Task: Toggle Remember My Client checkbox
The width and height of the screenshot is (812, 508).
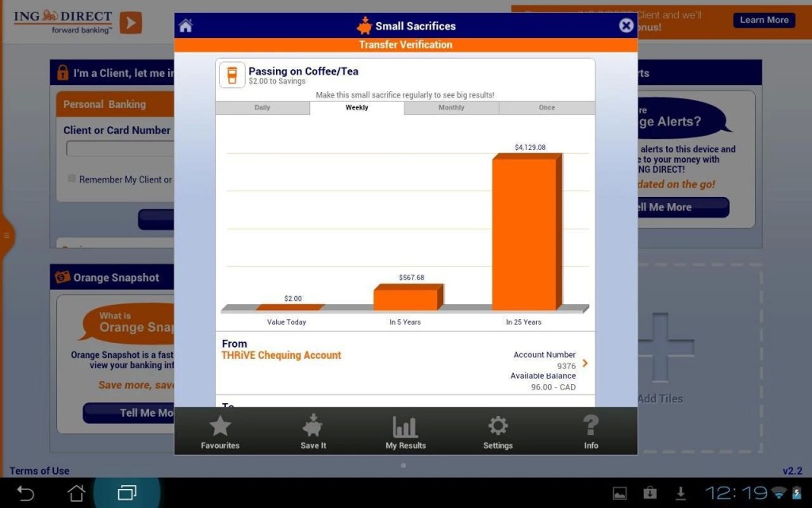Action: [72, 179]
